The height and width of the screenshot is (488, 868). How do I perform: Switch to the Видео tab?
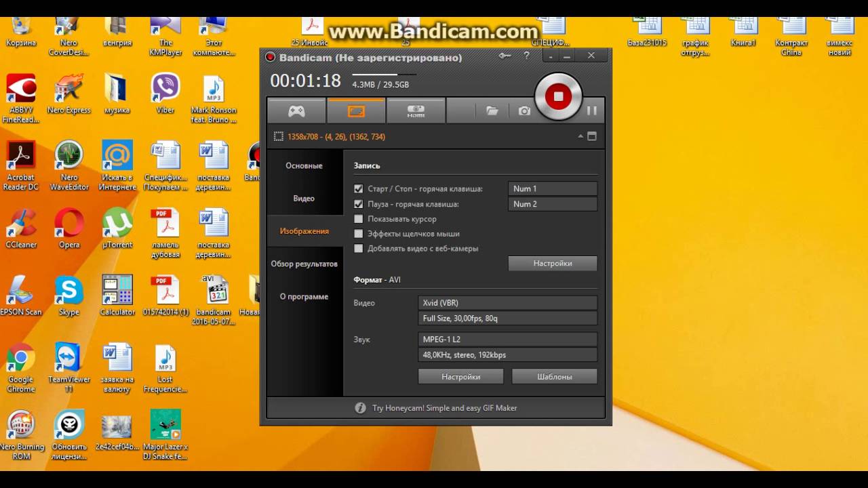304,199
